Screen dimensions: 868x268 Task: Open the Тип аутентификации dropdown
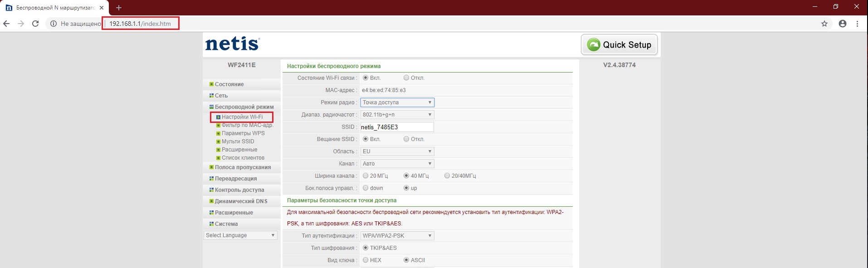397,236
